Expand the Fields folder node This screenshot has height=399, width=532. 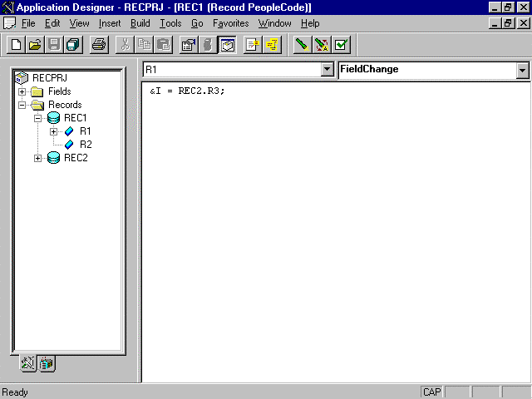click(22, 91)
